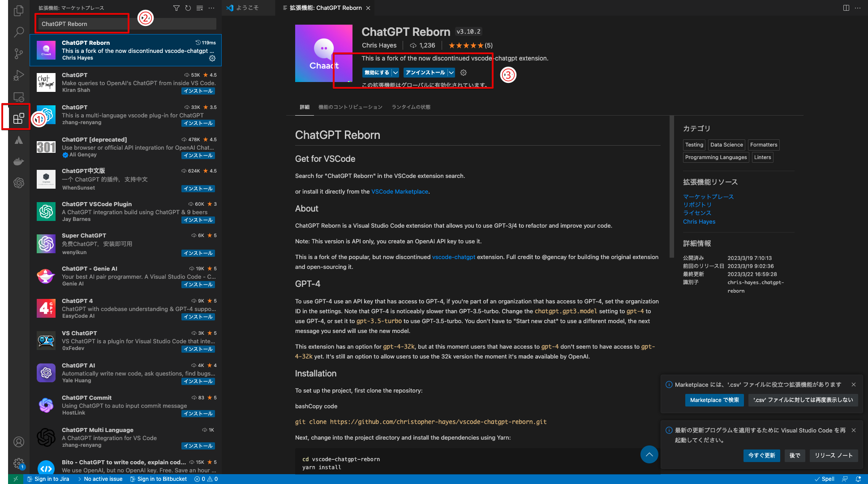Open the Search view in the activity bar
Screen dimensions: 868x484
tap(18, 32)
